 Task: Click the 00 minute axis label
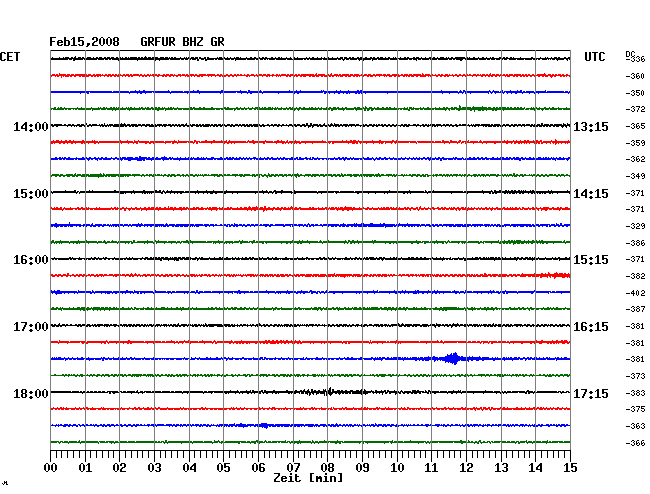pyautogui.click(x=51, y=468)
